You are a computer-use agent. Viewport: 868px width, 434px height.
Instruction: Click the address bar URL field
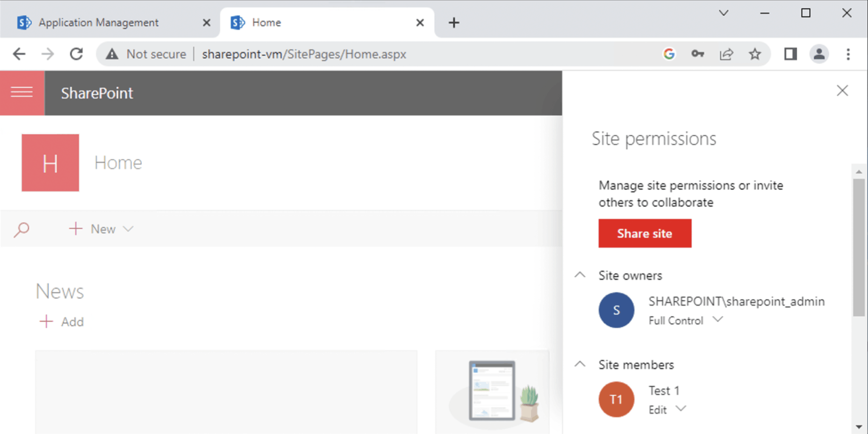coord(304,54)
